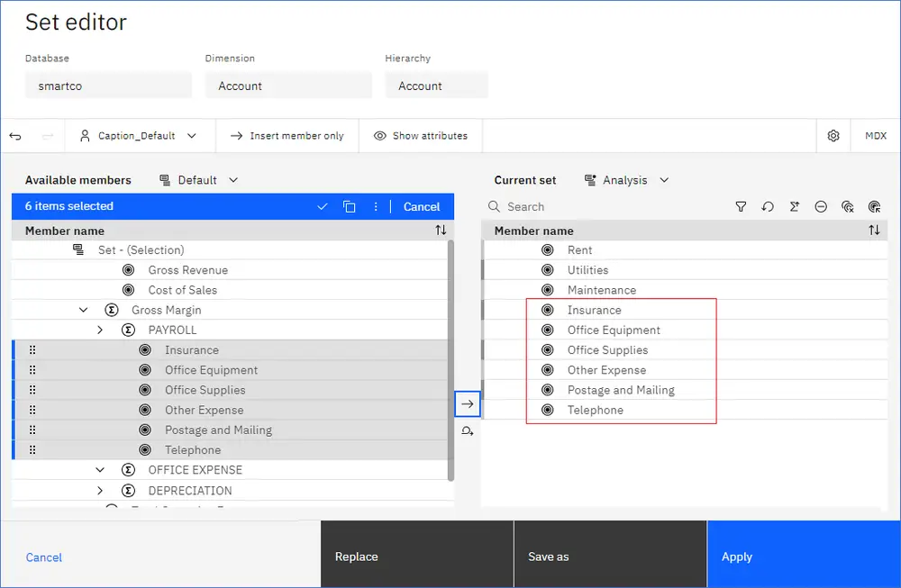The width and height of the screenshot is (901, 588).
Task: Open the MDX editor
Action: click(x=876, y=135)
